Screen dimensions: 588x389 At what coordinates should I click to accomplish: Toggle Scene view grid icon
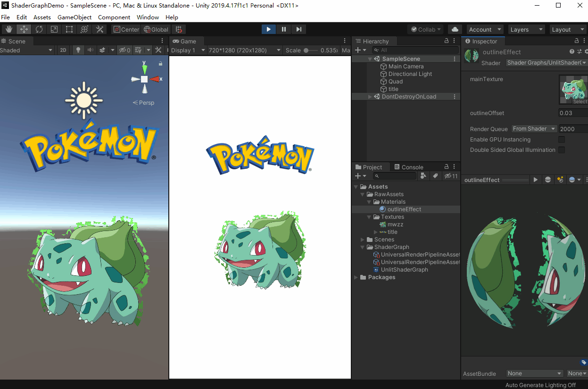(138, 50)
